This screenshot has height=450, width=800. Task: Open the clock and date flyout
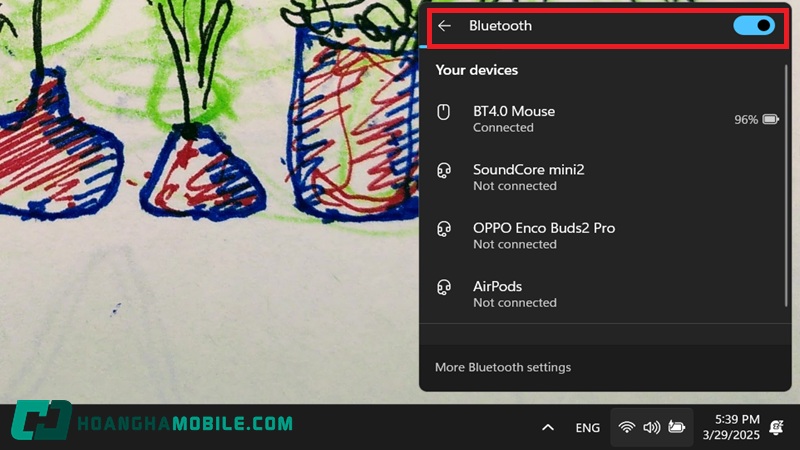coord(731,427)
